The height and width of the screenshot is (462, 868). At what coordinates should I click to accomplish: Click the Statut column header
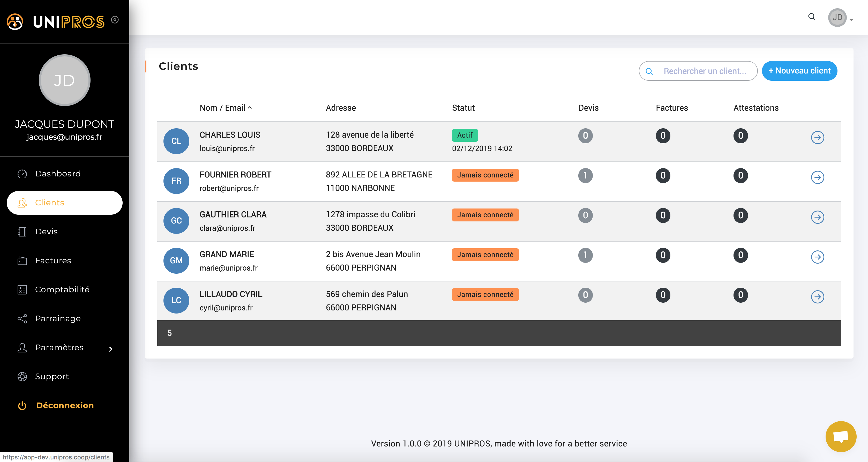pos(463,108)
